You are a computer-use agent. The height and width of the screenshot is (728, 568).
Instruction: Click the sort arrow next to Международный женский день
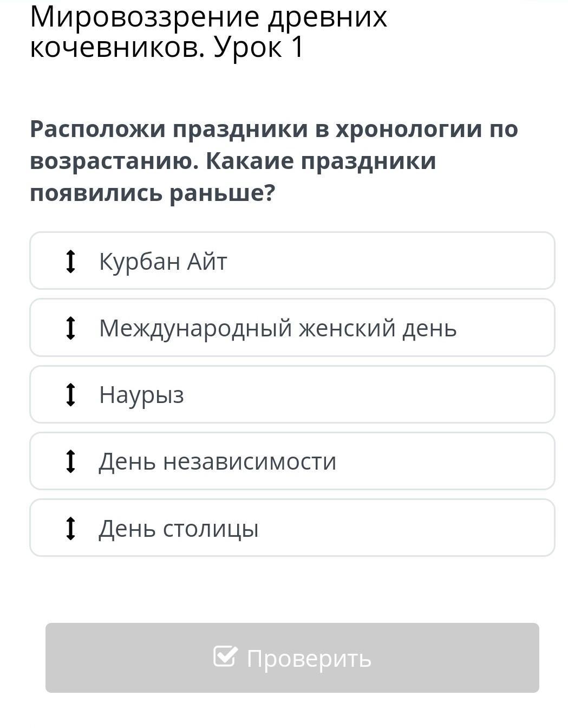coord(70,328)
